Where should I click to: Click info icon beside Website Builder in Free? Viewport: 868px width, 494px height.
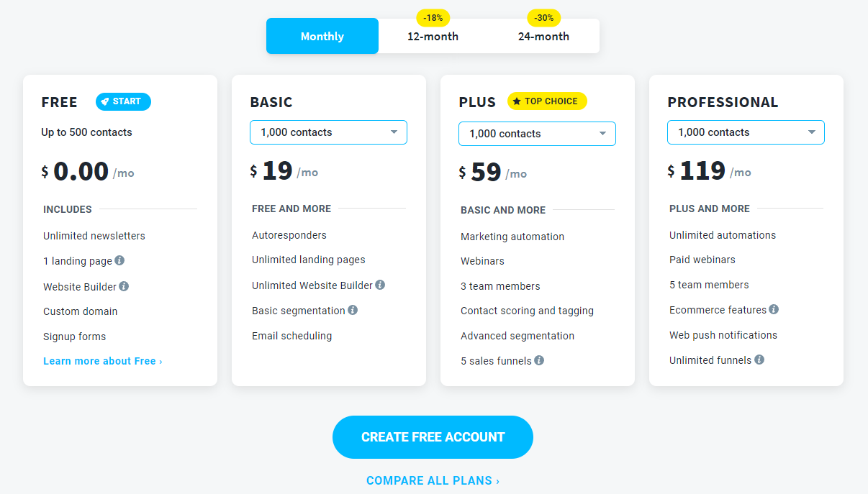click(124, 286)
